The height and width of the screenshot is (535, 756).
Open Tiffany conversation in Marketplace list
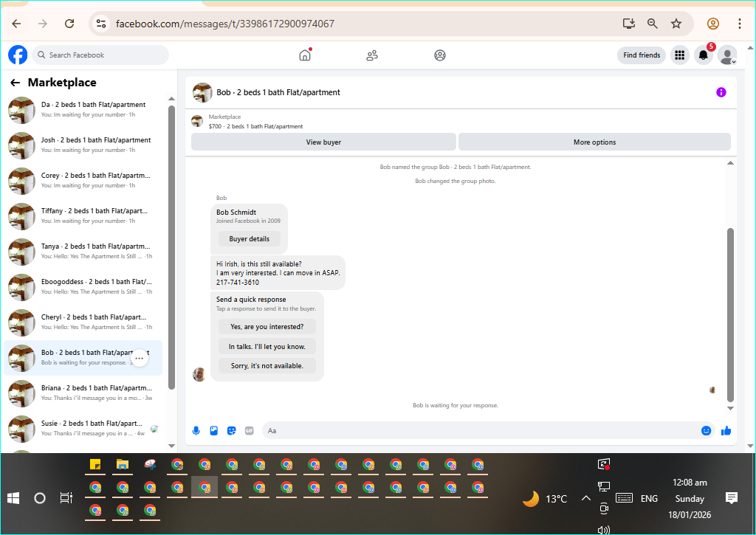point(83,216)
